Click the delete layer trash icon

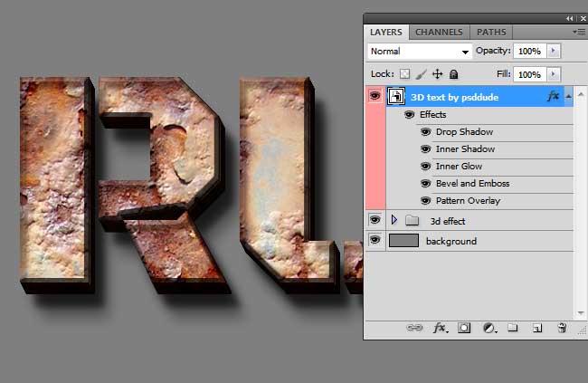tap(562, 328)
